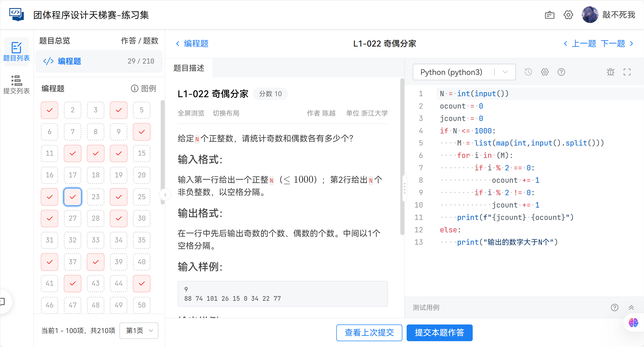Select 编程题 category row 29 / 210
Viewport: 644px width, 347px height.
pos(99,61)
